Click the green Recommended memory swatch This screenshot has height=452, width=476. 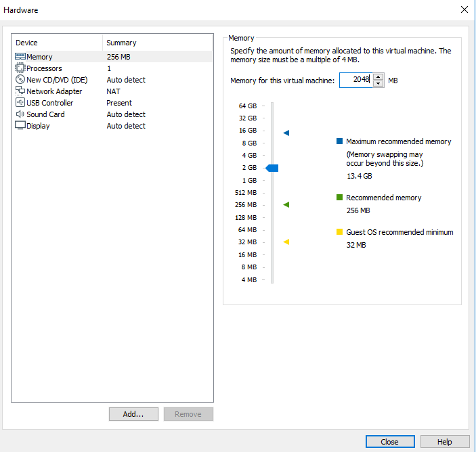[x=340, y=197]
